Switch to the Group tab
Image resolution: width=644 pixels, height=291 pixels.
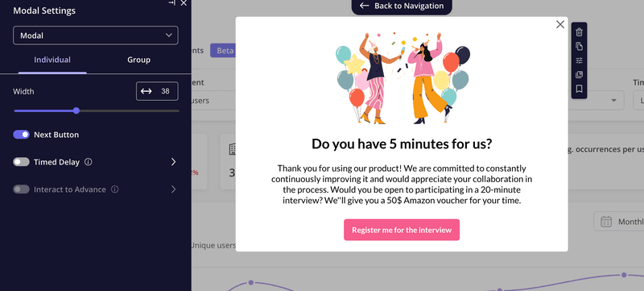tap(138, 60)
